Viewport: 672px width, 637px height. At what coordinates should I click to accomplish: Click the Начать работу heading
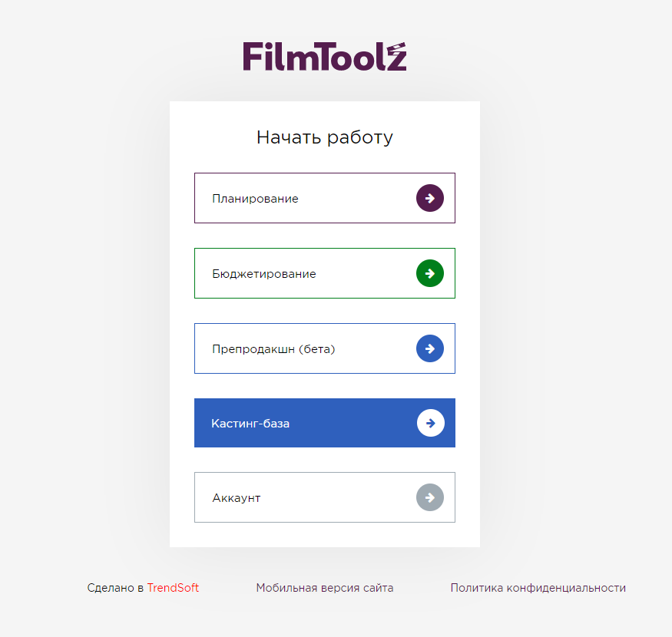click(324, 137)
